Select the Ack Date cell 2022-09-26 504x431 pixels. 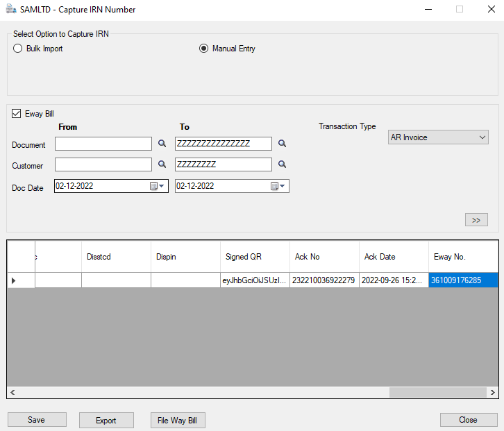pos(394,280)
